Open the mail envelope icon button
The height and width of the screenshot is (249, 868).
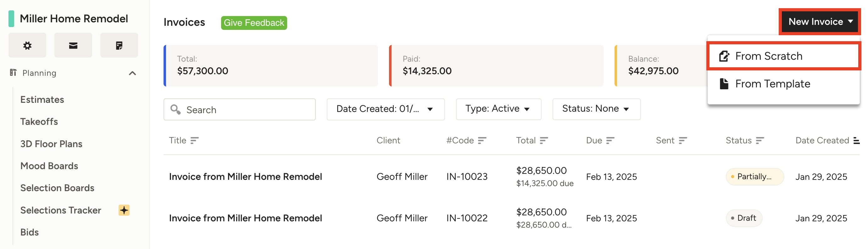tap(73, 45)
